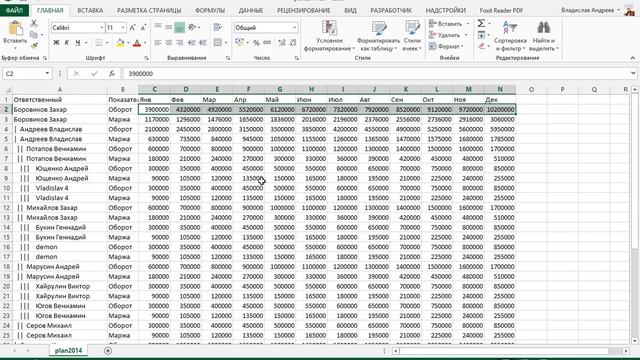640x360 pixels.
Task: Open Font (Шрифт) group dialog launcher
Action: tap(146, 58)
